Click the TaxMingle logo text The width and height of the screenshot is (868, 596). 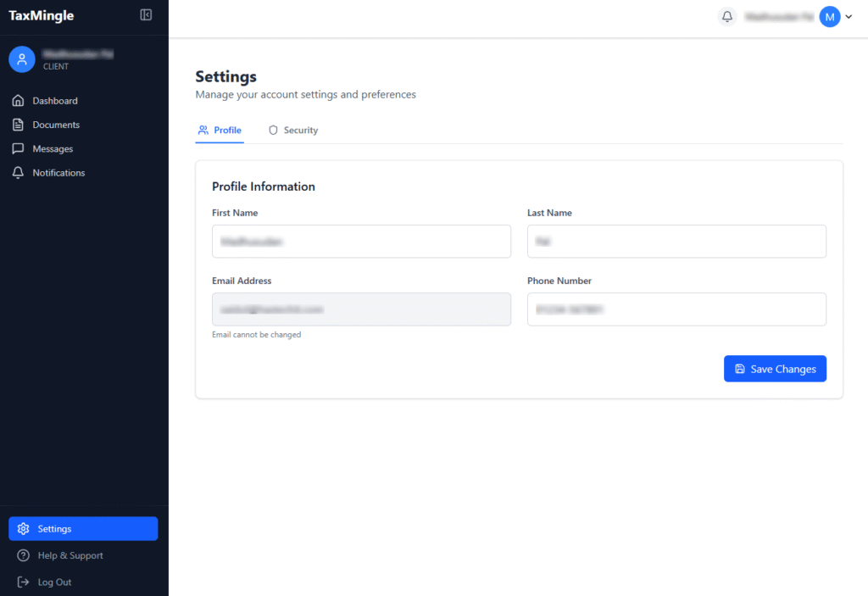point(41,15)
